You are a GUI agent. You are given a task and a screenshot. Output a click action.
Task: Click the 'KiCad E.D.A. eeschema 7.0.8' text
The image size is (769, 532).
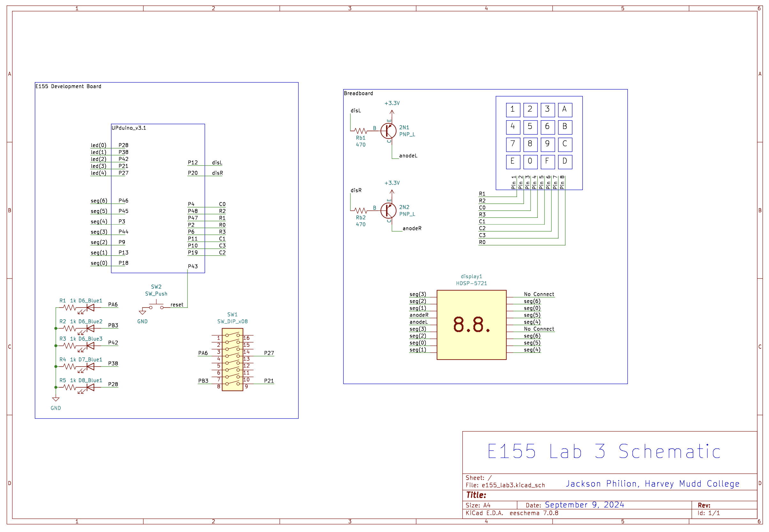point(512,513)
